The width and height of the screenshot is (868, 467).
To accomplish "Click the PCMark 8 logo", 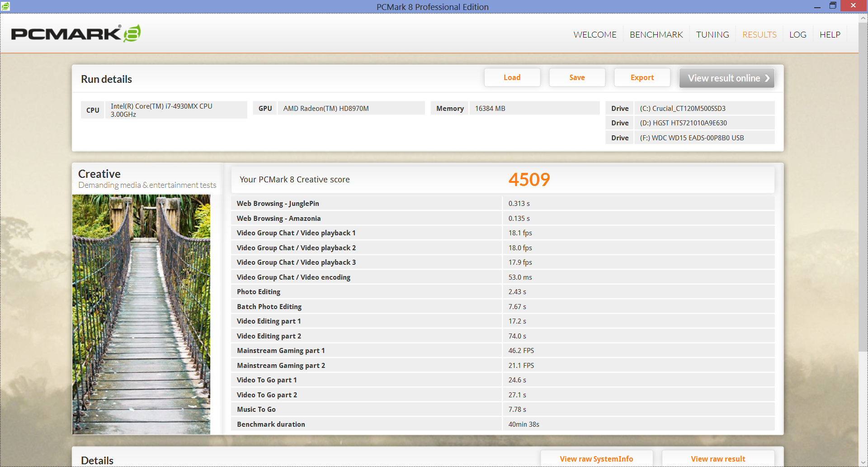I will pos(76,33).
